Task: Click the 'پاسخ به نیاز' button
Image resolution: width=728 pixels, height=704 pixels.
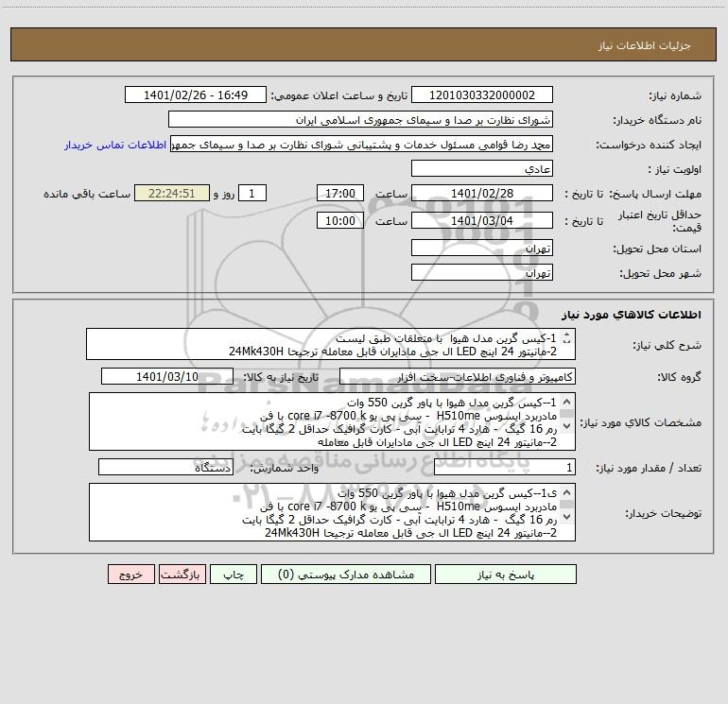Action: pyautogui.click(x=506, y=575)
